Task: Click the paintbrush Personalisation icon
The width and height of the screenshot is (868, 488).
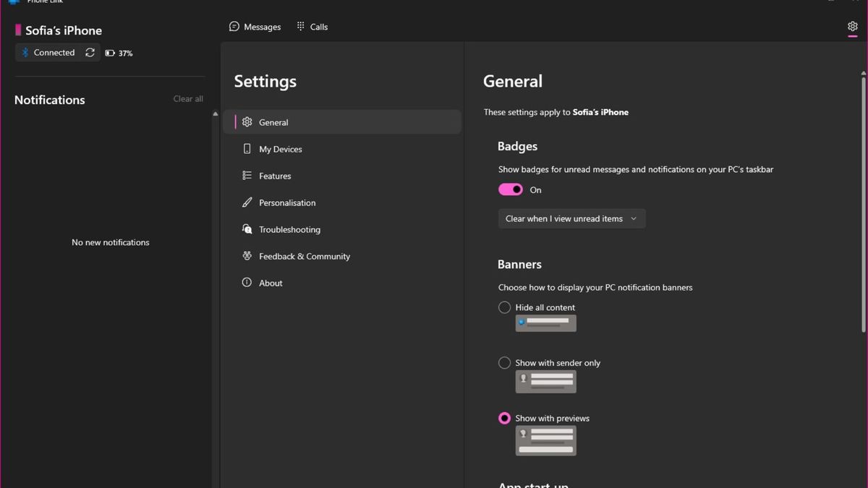Action: coord(247,202)
